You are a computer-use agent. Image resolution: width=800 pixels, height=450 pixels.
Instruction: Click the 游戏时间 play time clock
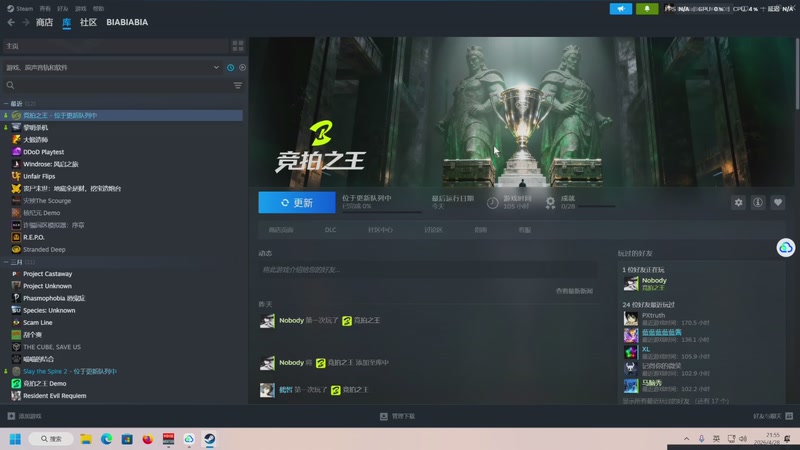[492, 203]
